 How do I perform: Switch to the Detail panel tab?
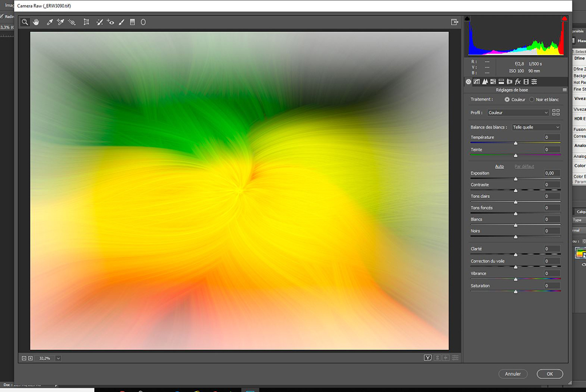485,81
